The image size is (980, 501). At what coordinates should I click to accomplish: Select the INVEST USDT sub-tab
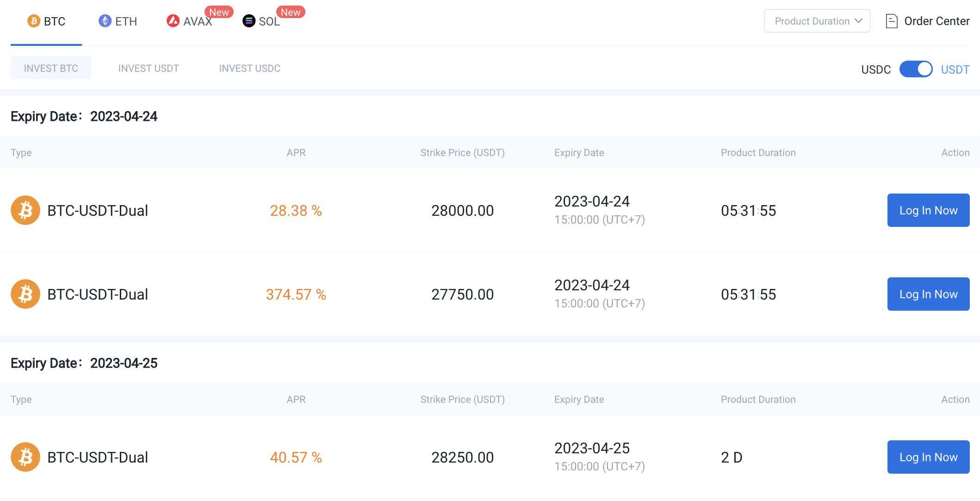[149, 68]
